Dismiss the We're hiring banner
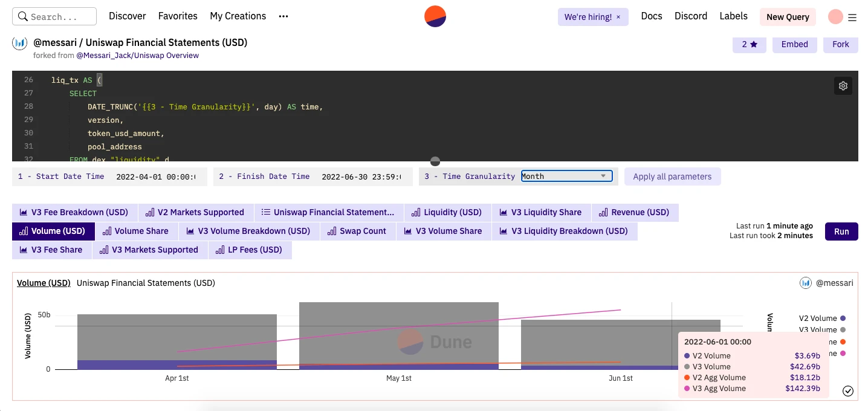 click(618, 17)
